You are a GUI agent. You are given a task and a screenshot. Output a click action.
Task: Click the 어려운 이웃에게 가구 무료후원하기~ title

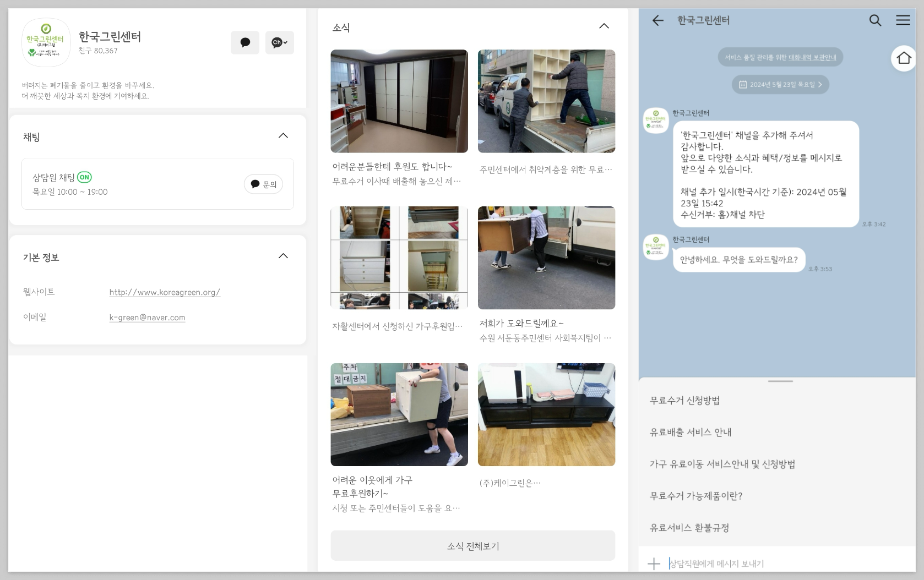pyautogui.click(x=372, y=486)
